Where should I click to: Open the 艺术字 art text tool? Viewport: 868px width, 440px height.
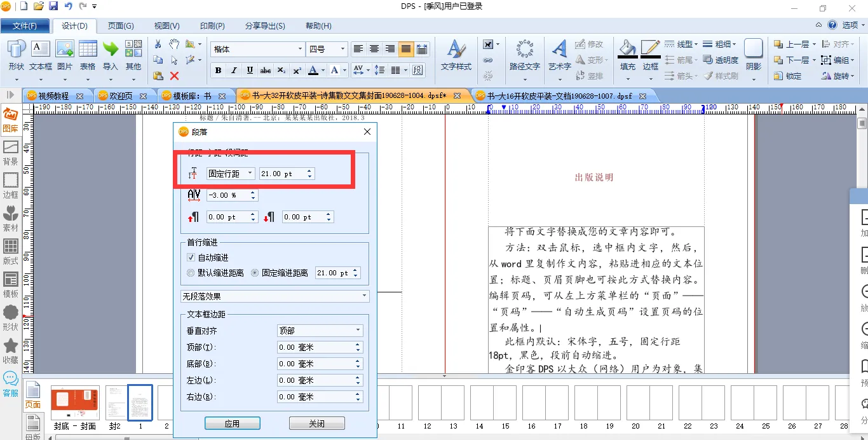coord(559,55)
